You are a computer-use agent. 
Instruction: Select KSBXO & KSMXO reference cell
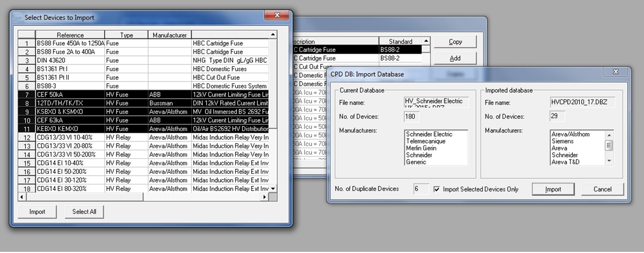(x=70, y=112)
